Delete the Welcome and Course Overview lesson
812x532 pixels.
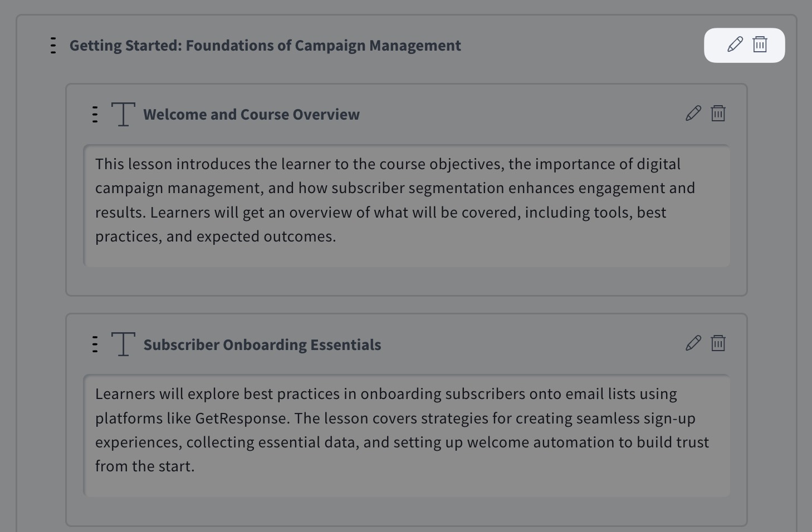[x=718, y=114]
